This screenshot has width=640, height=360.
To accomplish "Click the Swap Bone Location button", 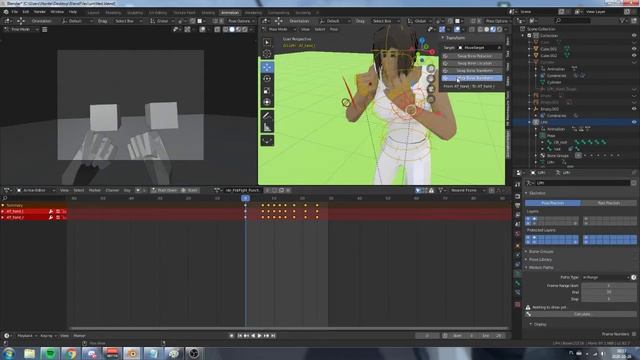I will [x=472, y=63].
